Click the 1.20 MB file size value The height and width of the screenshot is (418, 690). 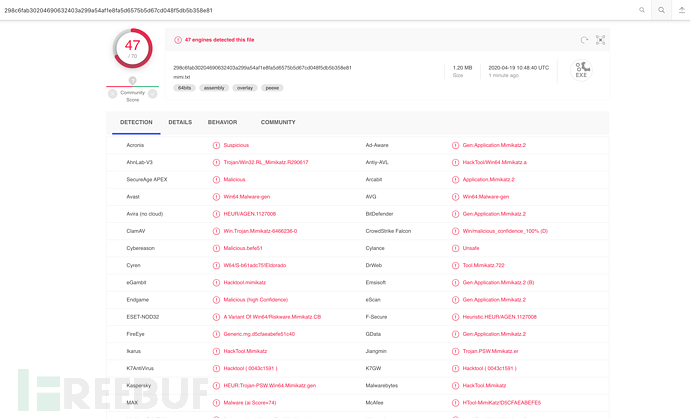(x=462, y=68)
